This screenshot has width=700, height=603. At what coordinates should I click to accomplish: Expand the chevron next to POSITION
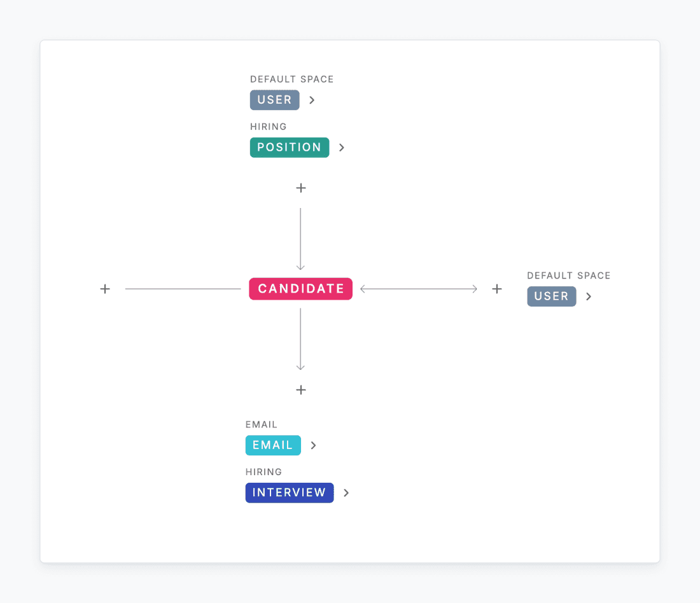[342, 148]
